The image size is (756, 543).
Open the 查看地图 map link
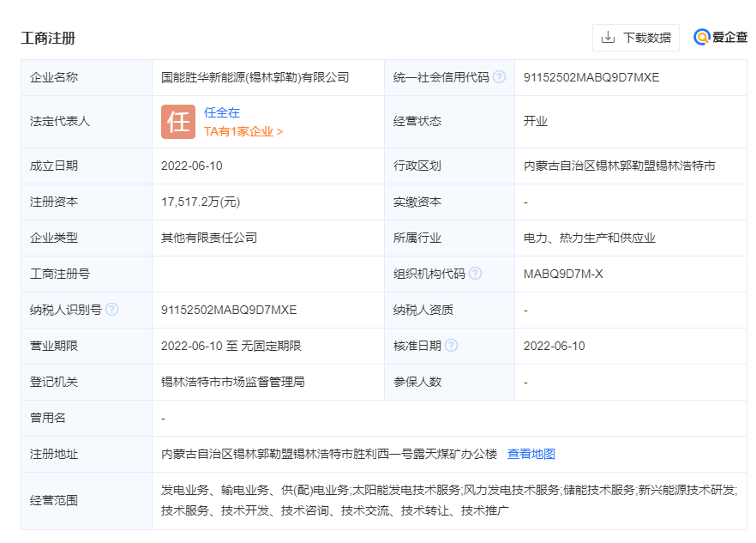(531, 454)
